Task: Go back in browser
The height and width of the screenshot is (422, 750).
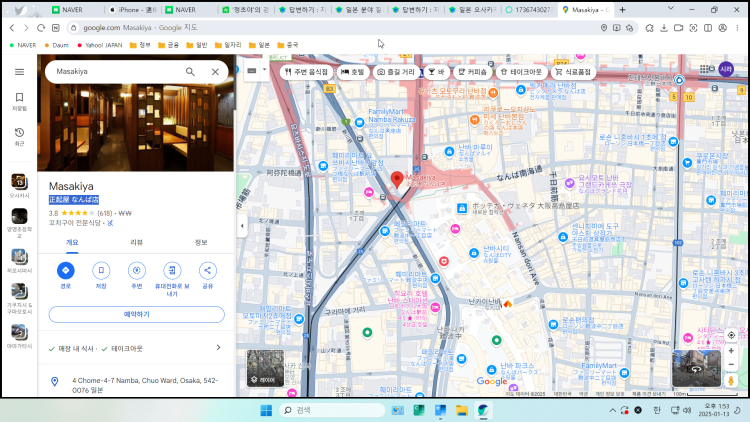Action: [12, 28]
